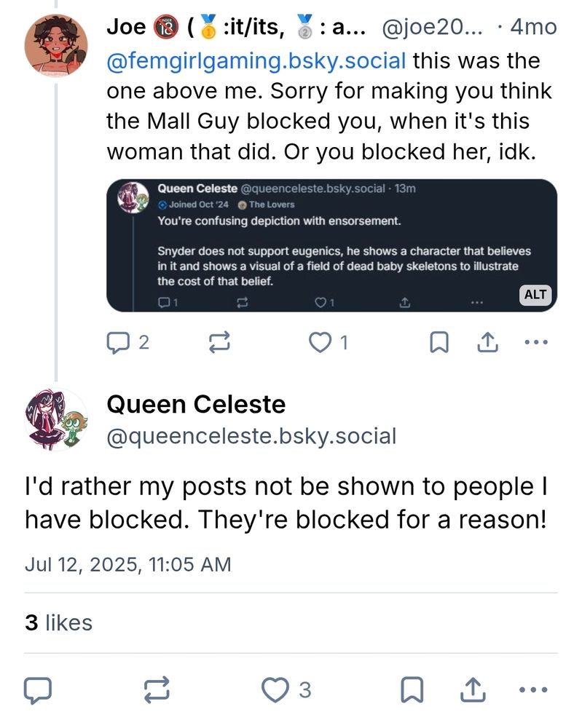Click the Jul 12, 2025 timestamp
The height and width of the screenshot is (728, 582).
(127, 565)
